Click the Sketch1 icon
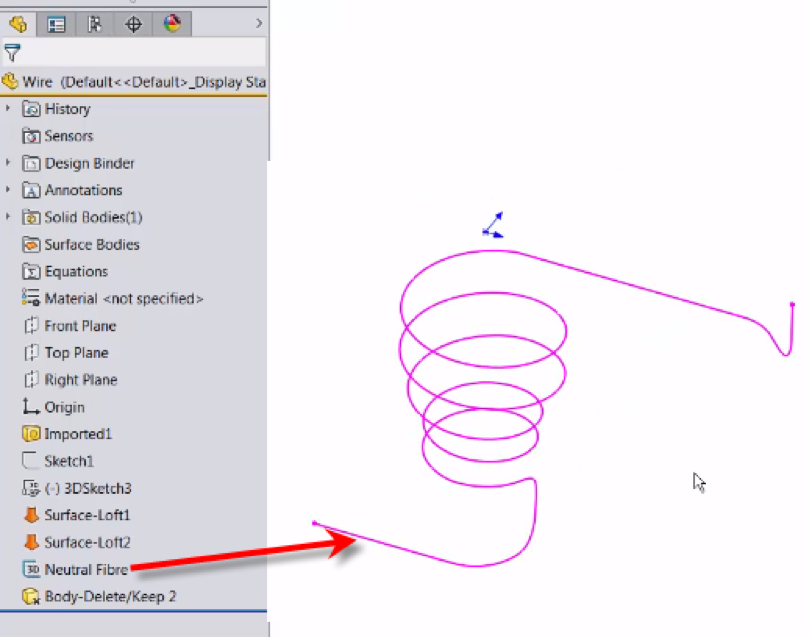 click(x=31, y=460)
